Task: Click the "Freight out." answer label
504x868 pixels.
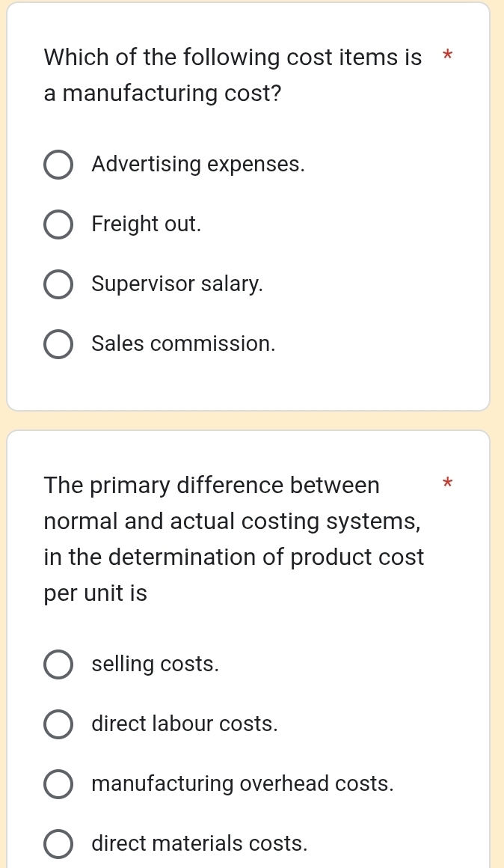Action: coord(147,224)
